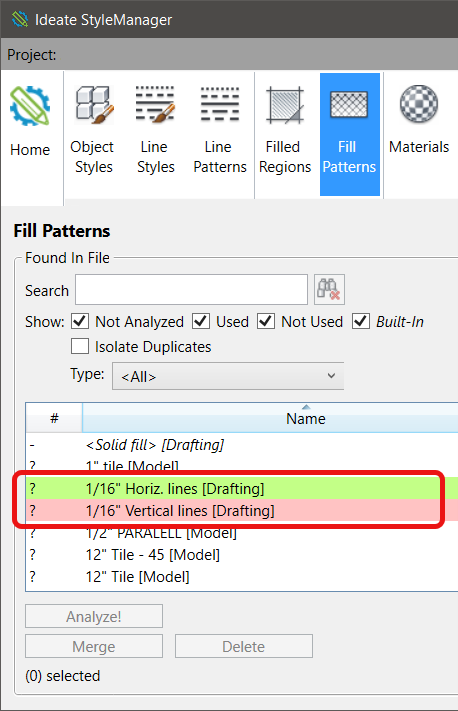The width and height of the screenshot is (458, 711).
Task: Uncheck the Not Used checkbox
Action: [266, 321]
